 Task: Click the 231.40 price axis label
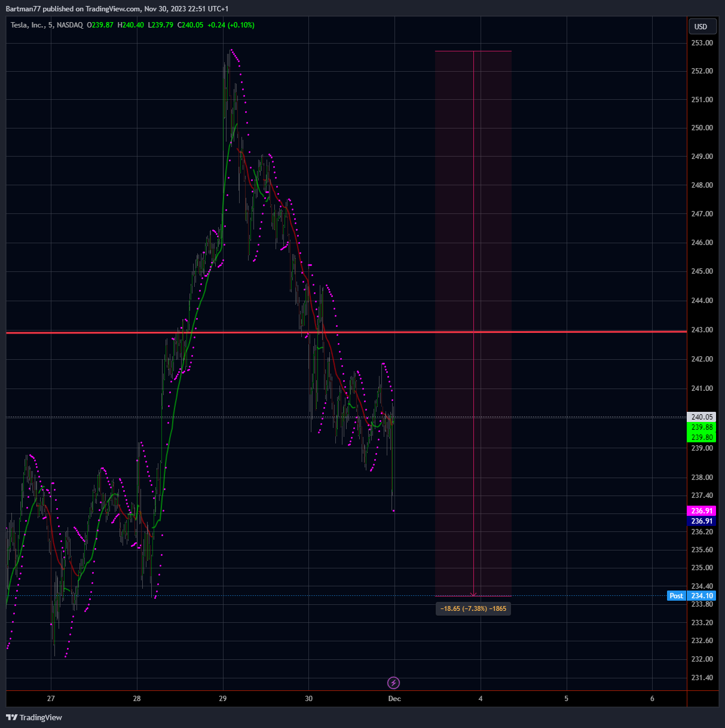click(x=702, y=678)
